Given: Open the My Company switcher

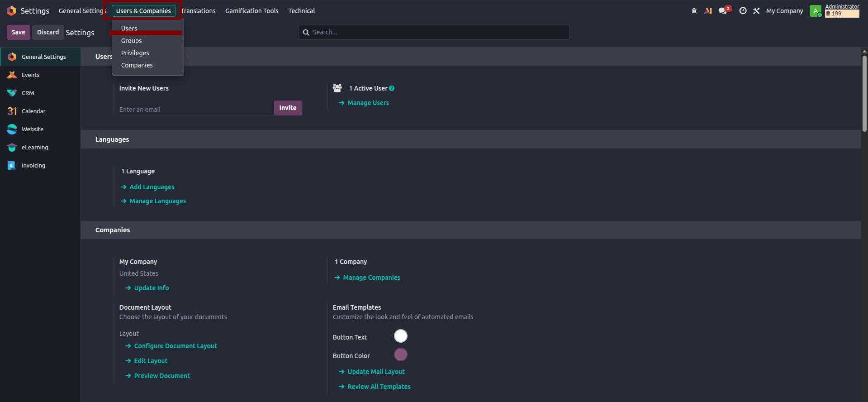Looking at the screenshot, I should [x=784, y=11].
